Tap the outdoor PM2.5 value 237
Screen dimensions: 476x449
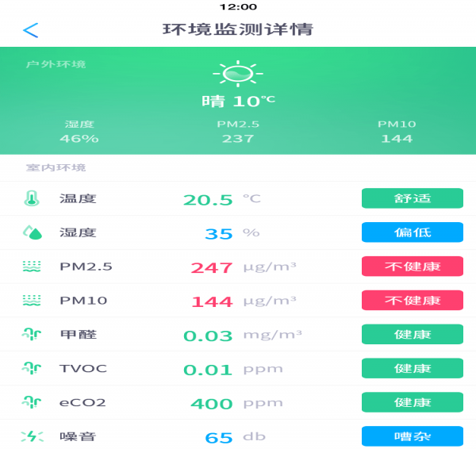(238, 138)
